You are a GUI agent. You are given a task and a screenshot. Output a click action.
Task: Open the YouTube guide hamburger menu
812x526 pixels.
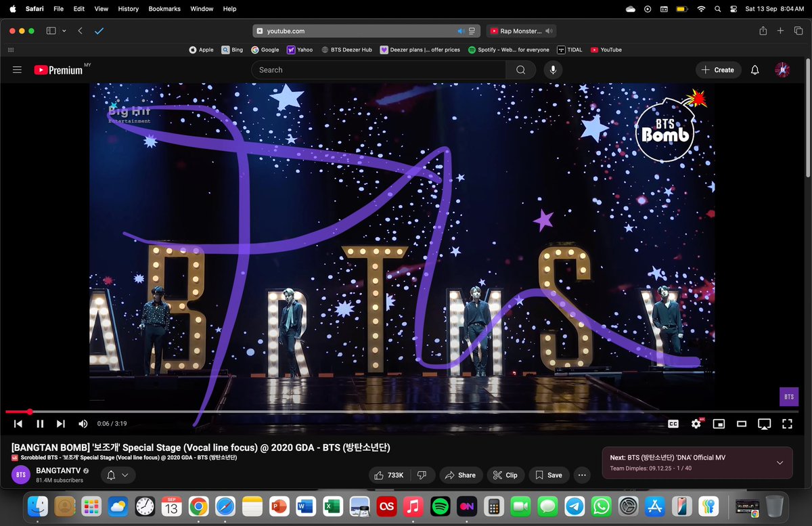click(x=17, y=70)
